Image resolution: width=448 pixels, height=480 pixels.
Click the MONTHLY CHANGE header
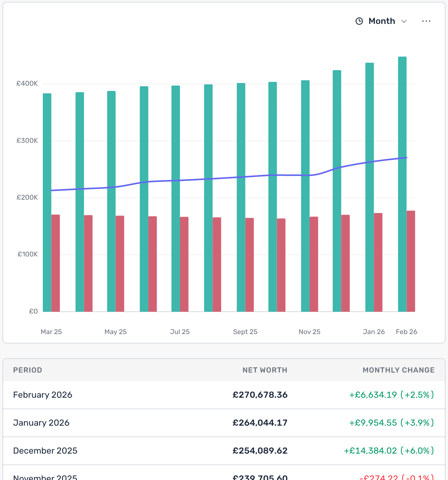pos(398,370)
